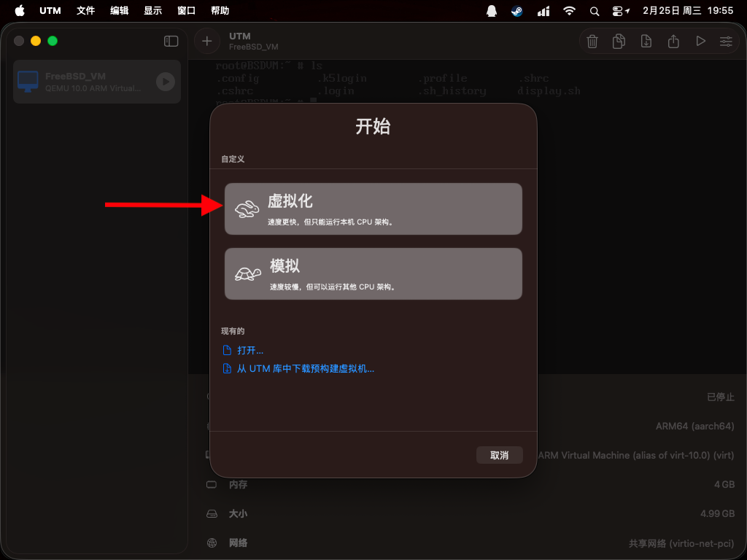Click 从 UTM 库中下载预构建虚拟机 link

click(x=306, y=368)
